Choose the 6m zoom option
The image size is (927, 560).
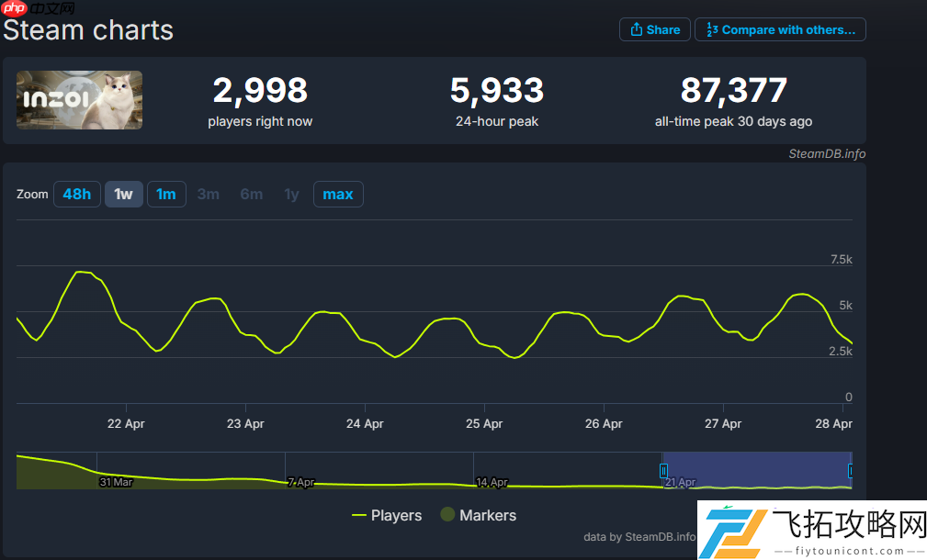tap(251, 195)
